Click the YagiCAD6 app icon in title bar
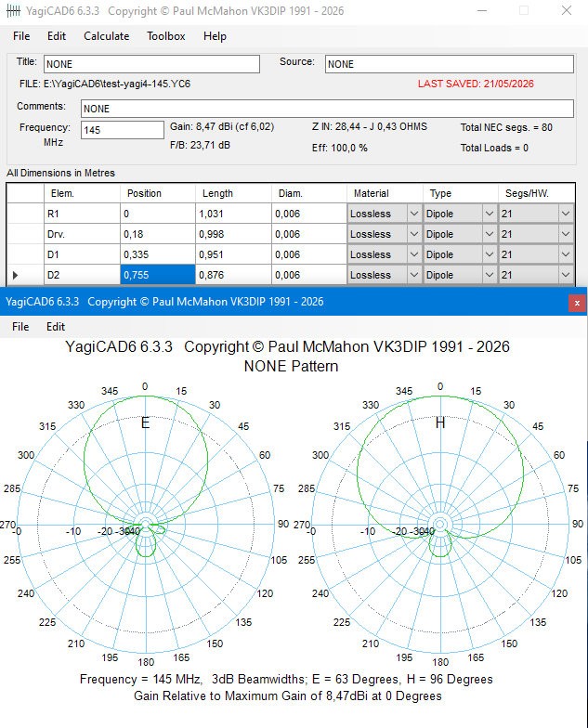This screenshot has height=728, width=588. (13, 11)
